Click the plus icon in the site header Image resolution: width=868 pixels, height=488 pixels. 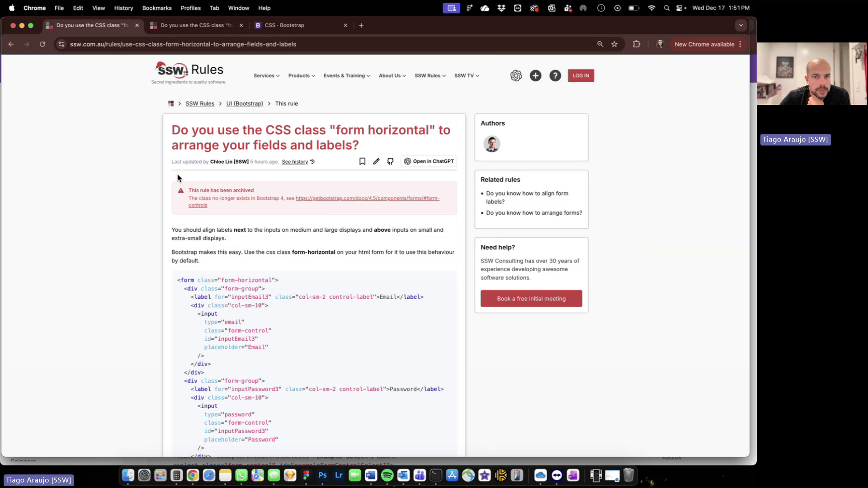[535, 75]
